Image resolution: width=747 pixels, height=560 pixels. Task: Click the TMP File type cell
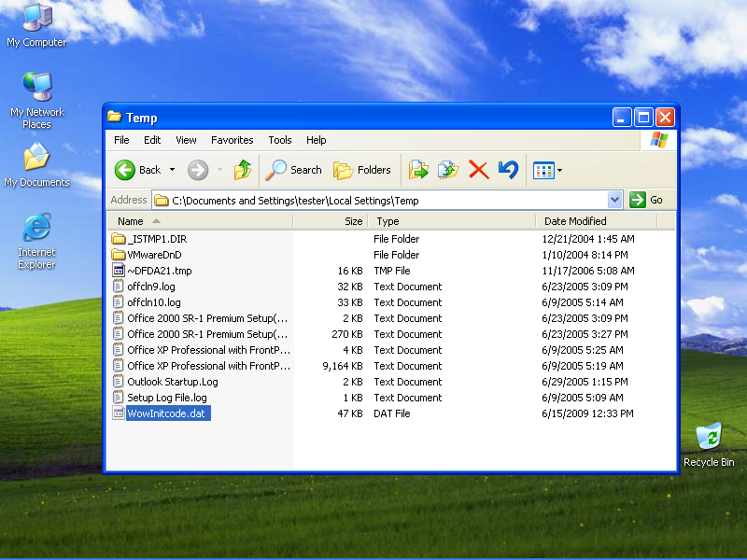[391, 271]
